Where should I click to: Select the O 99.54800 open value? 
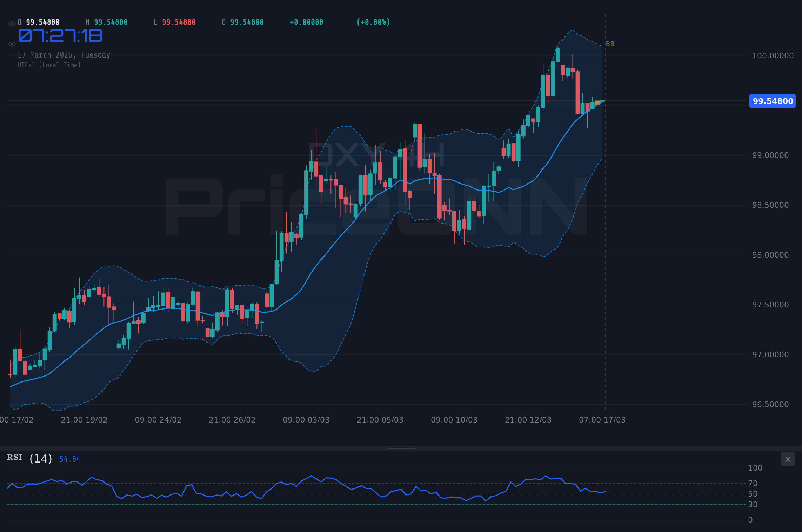(39, 22)
